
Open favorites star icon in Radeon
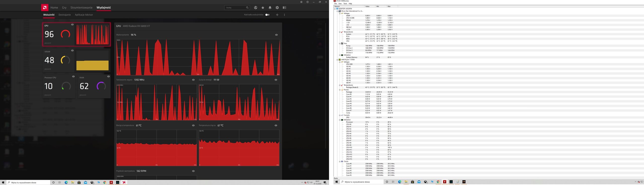coord(263,8)
